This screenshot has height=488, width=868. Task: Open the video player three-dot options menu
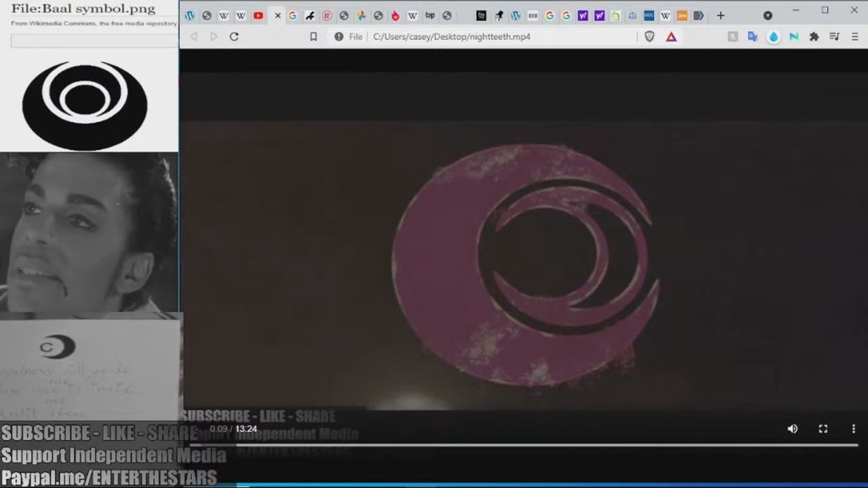tap(853, 428)
